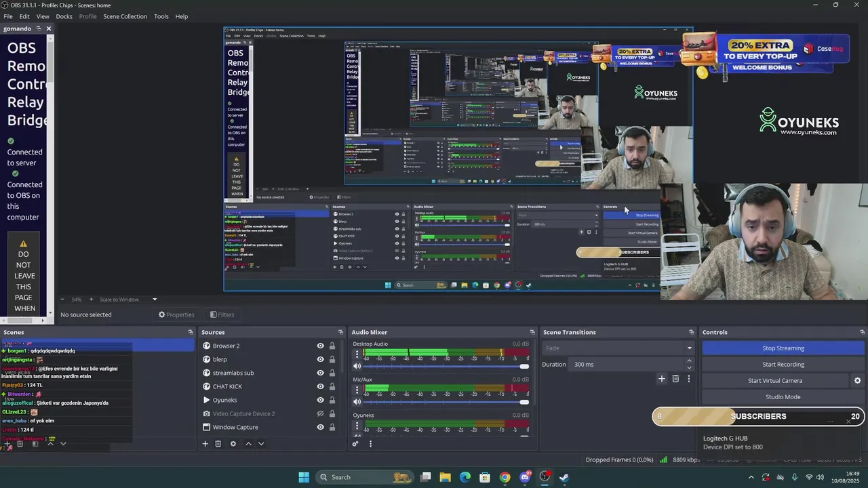Undock the Scenes panel
Image resolution: width=868 pixels, height=488 pixels.
coord(191,332)
